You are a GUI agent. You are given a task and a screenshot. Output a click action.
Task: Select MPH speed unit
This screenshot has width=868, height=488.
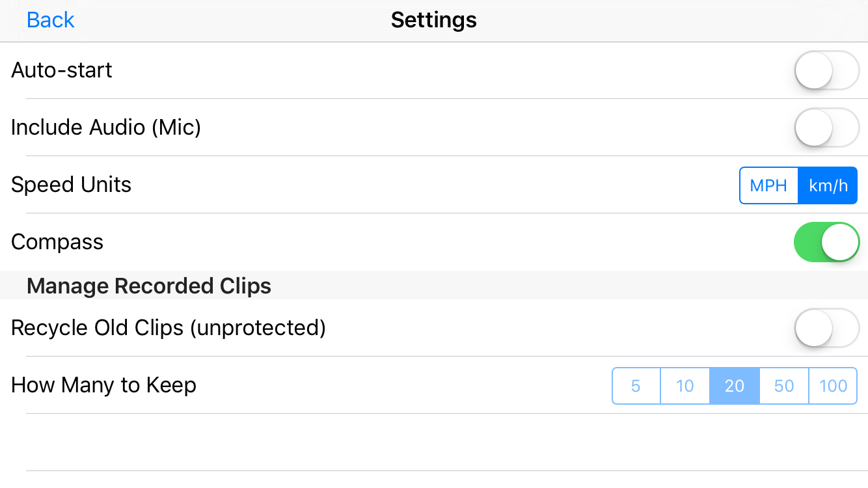[x=768, y=185]
